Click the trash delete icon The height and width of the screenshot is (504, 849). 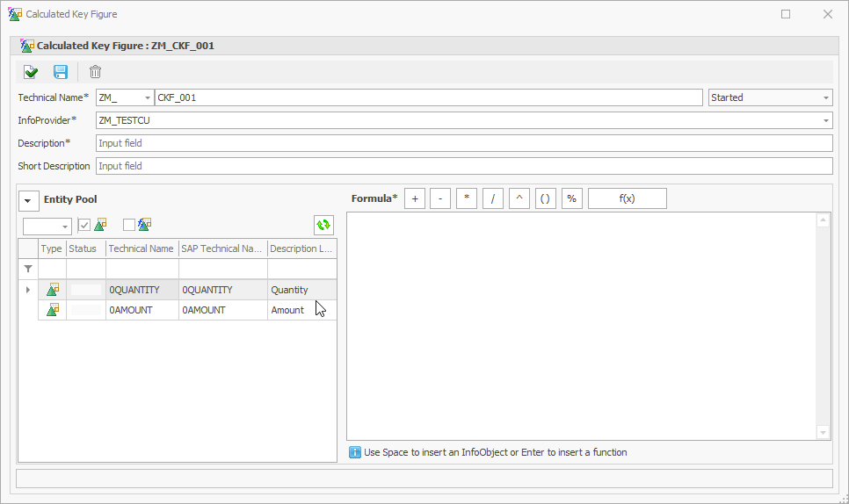[95, 73]
